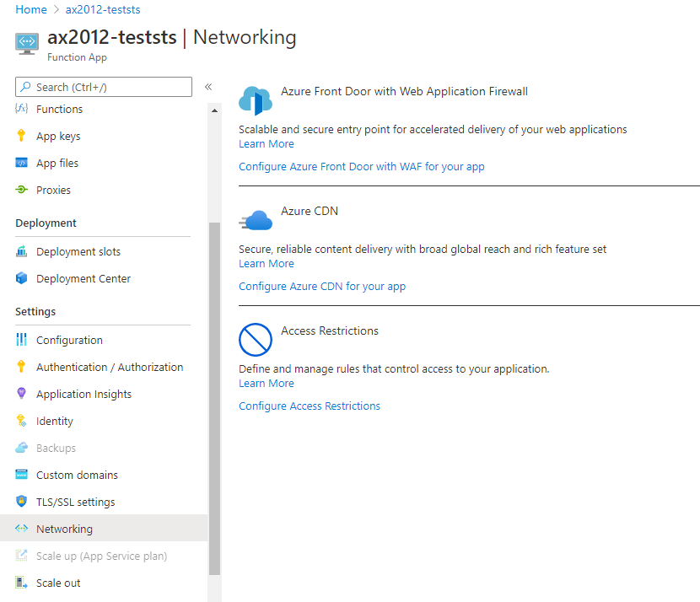Image resolution: width=700 pixels, height=602 pixels.
Task: Click the Access Restrictions blocked-circle icon
Action: pyautogui.click(x=255, y=340)
